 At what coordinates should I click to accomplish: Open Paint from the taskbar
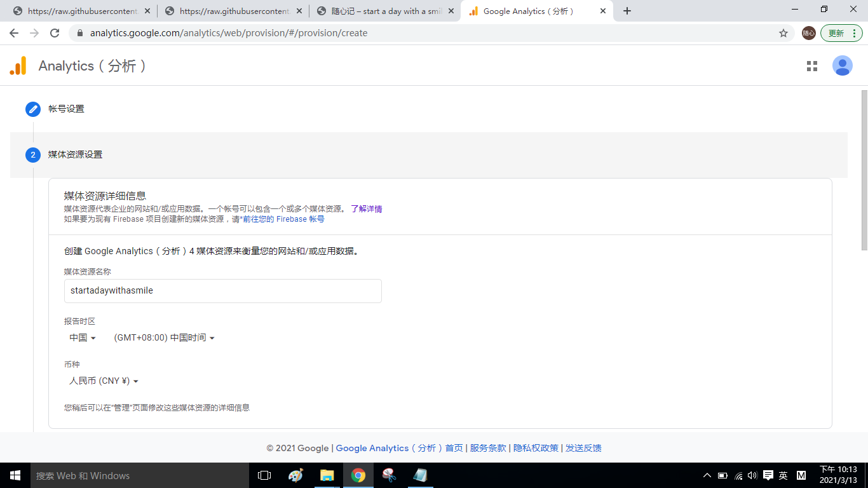pyautogui.click(x=295, y=475)
